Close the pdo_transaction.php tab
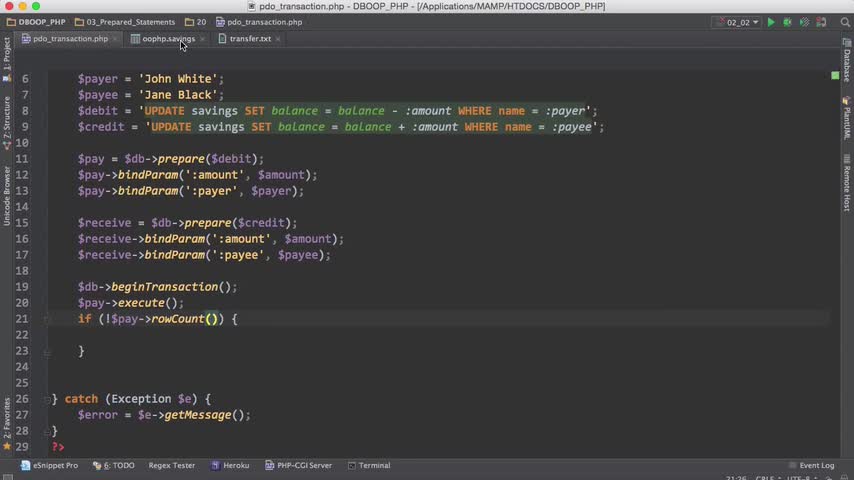The image size is (854, 480). point(115,39)
